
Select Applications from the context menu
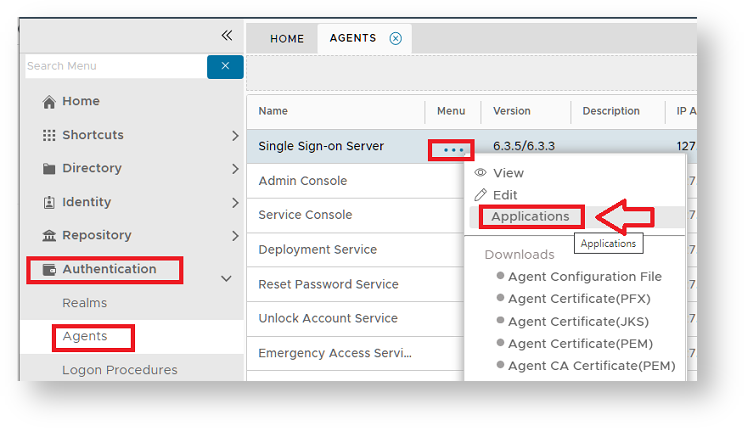tap(530, 217)
